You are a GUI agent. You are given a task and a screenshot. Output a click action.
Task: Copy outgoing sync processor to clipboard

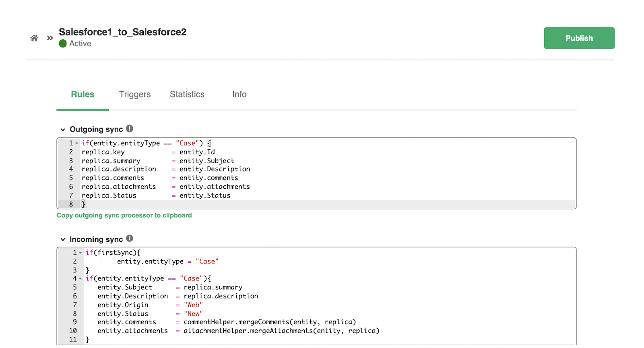pos(124,215)
